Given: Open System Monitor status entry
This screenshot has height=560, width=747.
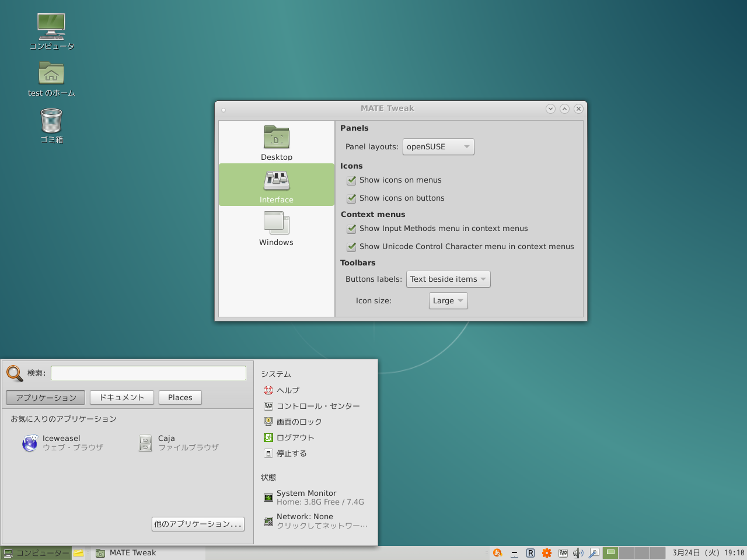Looking at the screenshot, I should [x=314, y=498].
